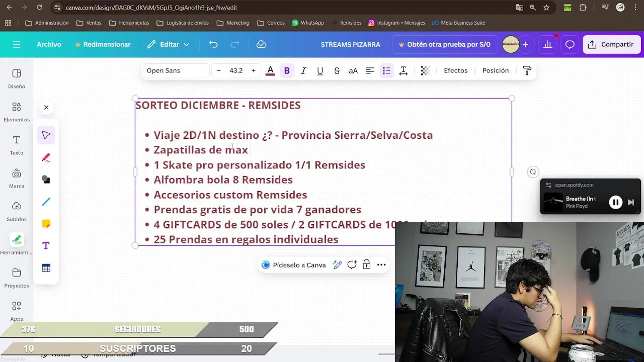
Task: Open the Archivo menu
Action: pyautogui.click(x=49, y=44)
